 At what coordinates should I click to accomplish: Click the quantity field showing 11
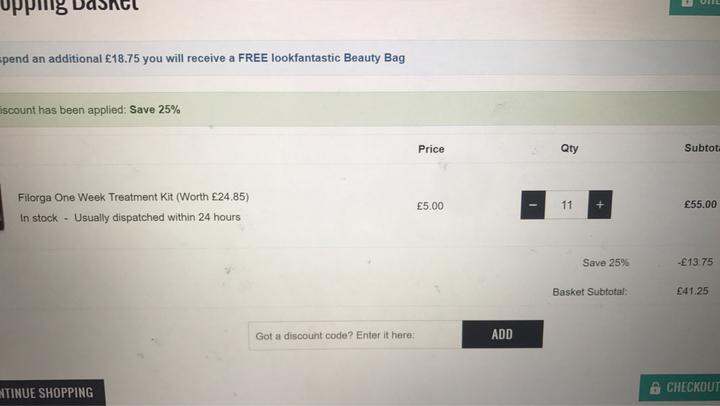coord(567,205)
